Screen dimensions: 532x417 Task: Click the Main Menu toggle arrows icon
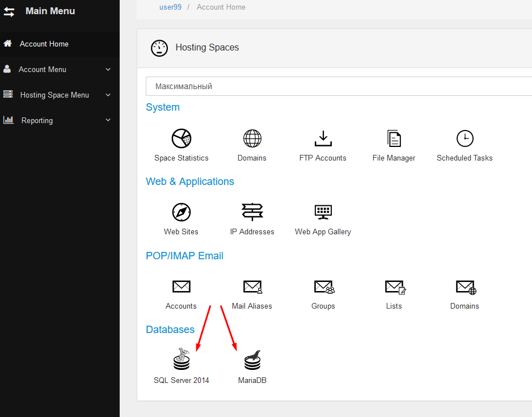(x=9, y=12)
